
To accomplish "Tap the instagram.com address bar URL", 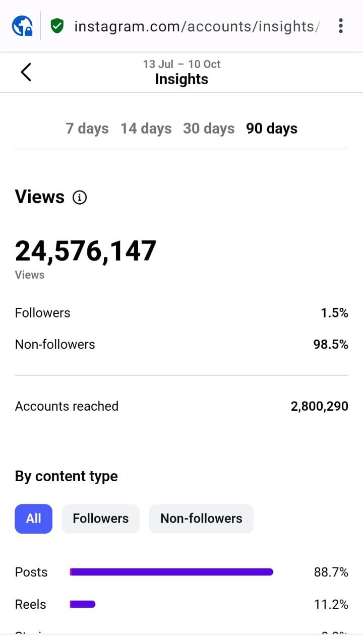I will click(x=197, y=26).
